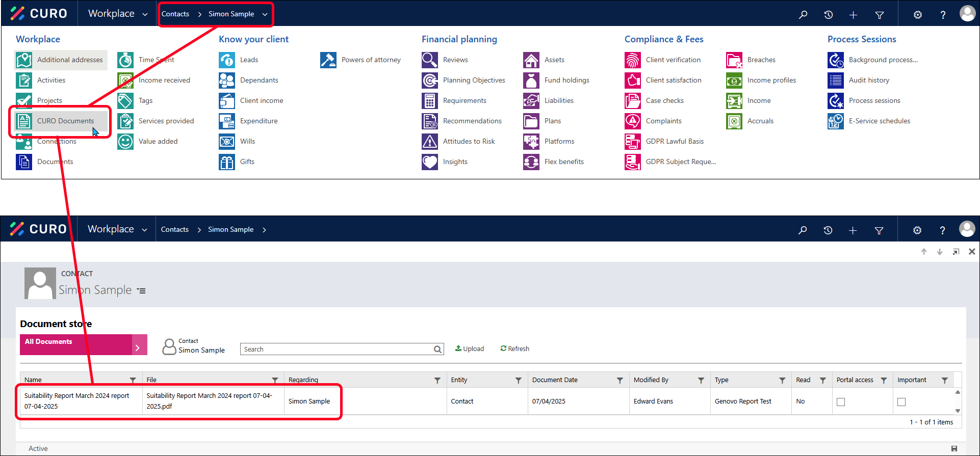
Task: Open the Breaches item
Action: pos(751,60)
